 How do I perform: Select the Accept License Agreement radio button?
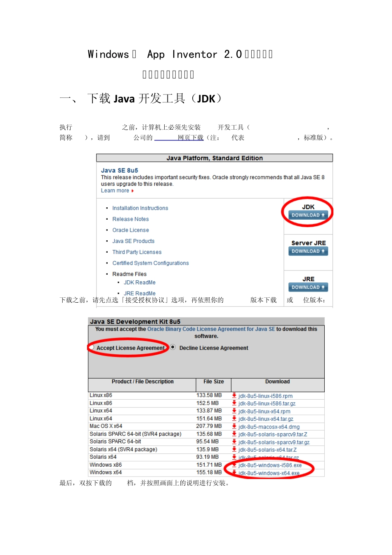92,347
